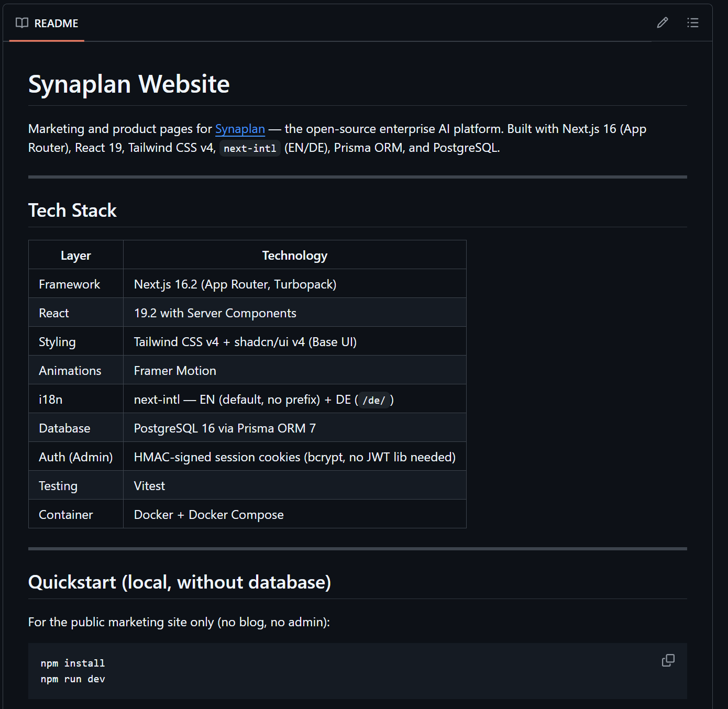Open the README outline list icon
Image resolution: width=728 pixels, height=709 pixels.
[693, 23]
